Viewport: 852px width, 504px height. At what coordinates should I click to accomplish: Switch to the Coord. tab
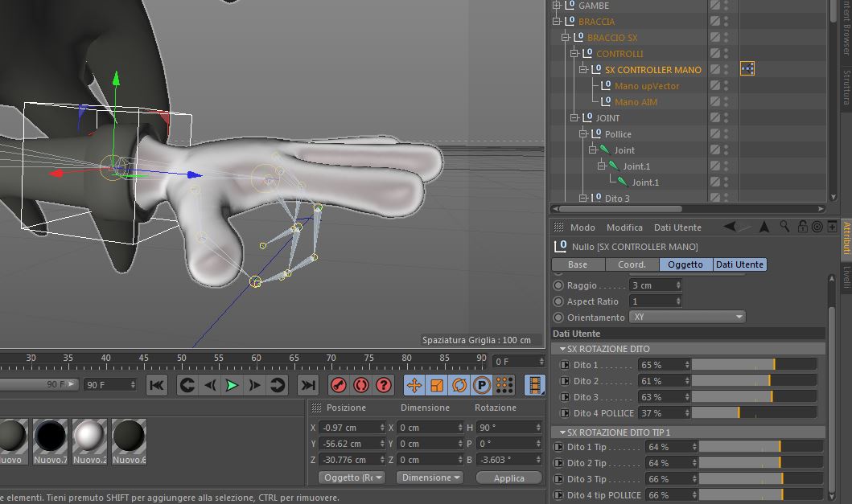coord(632,264)
